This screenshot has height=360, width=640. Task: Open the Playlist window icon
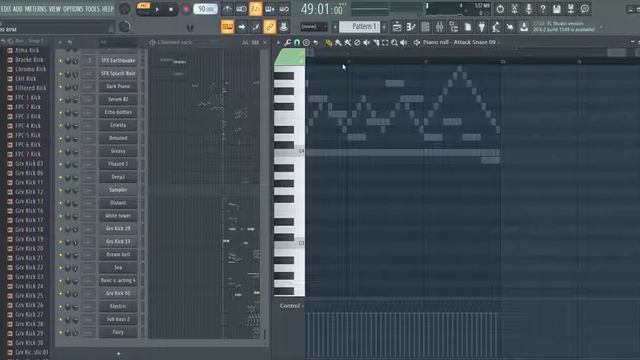(397, 27)
